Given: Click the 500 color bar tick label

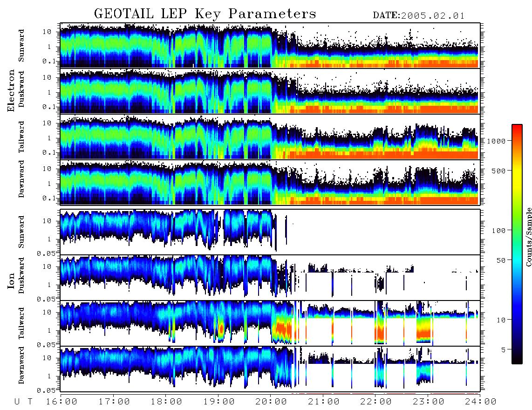Looking at the screenshot, I should pyautogui.click(x=499, y=171).
